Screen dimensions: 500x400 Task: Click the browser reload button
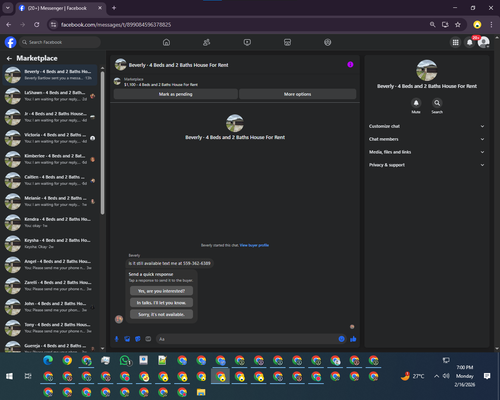tap(37, 25)
